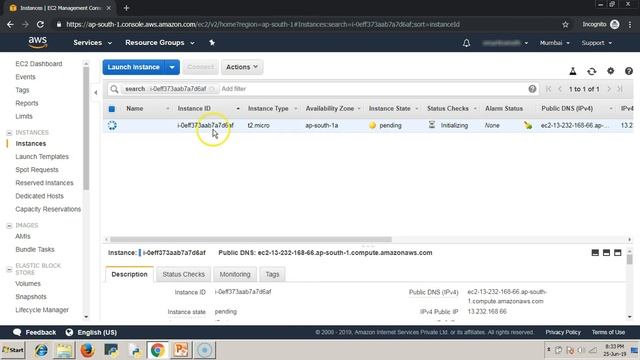Open Reserved Instances in sidebar
The width and height of the screenshot is (640, 360).
(x=44, y=183)
